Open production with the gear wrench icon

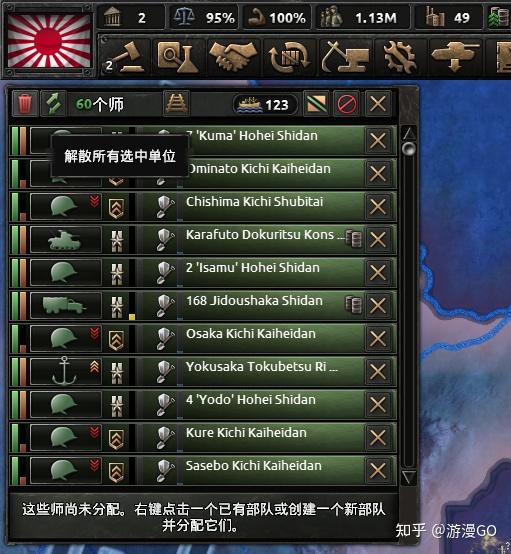point(400,57)
